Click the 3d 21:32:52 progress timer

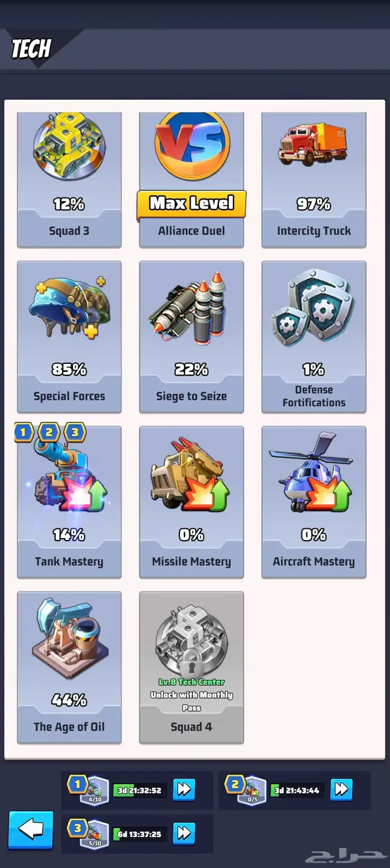(x=140, y=790)
